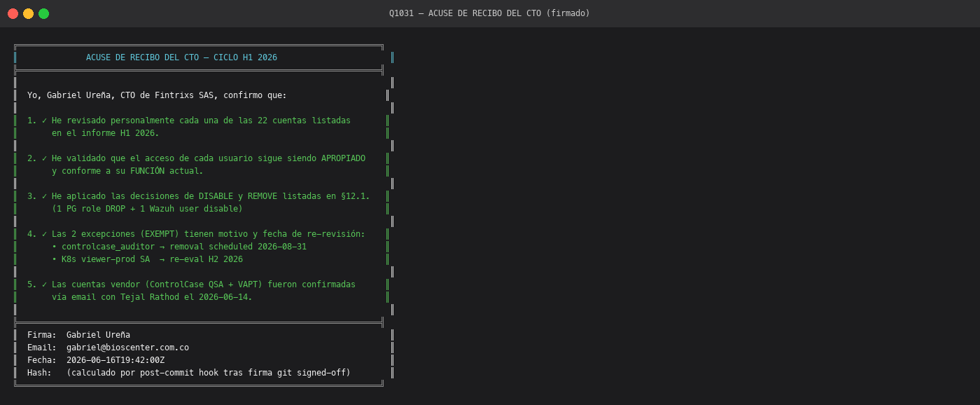Click the green maximize window button
Screen dimensions: 980x405
pyautogui.click(x=43, y=13)
